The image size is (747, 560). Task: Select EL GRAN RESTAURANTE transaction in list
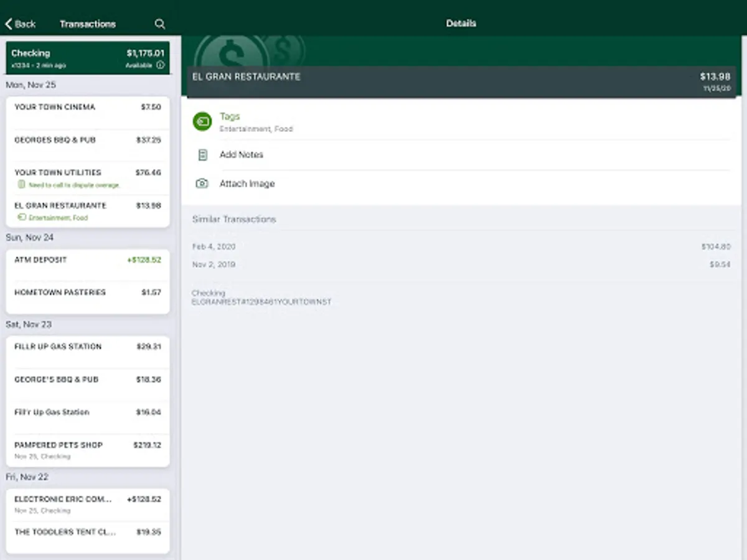pyautogui.click(x=88, y=211)
